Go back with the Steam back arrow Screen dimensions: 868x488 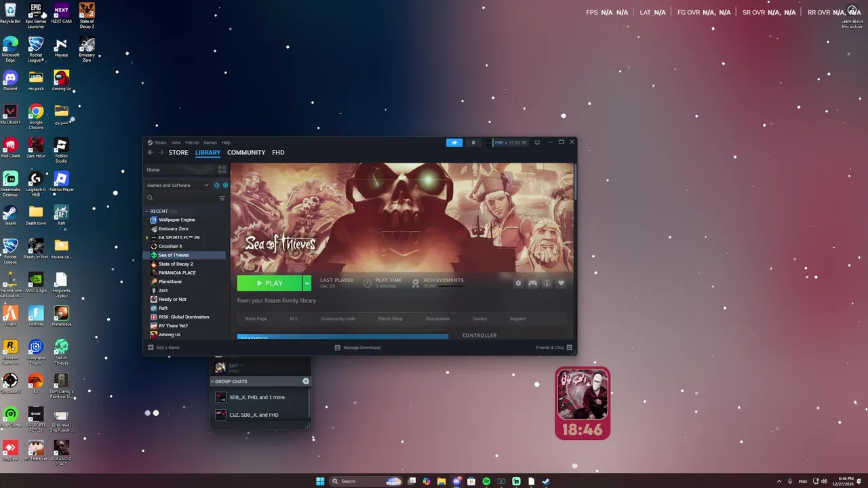[151, 152]
